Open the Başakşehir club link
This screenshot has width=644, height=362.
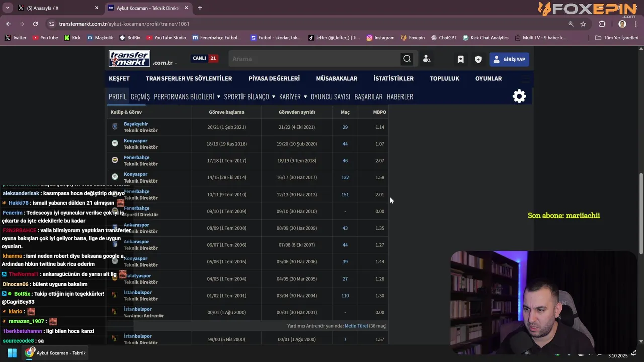coord(136,124)
